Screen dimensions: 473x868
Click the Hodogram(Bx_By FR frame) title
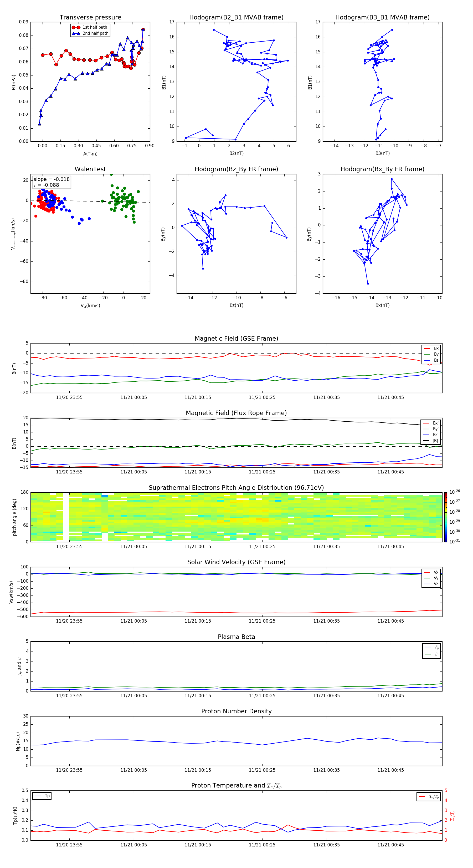coord(382,169)
